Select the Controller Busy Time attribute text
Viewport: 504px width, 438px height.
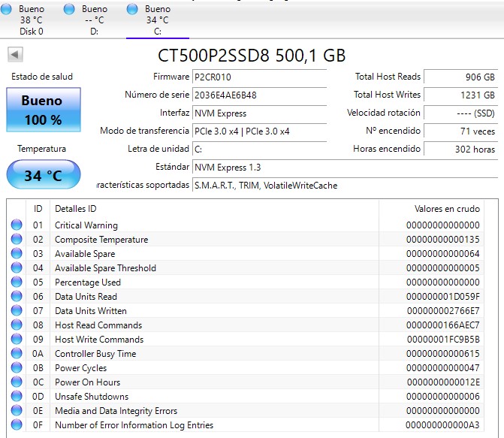(95, 354)
